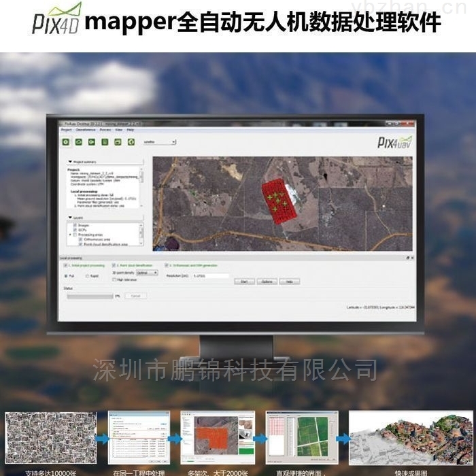Click the green fields orthomosaic thumbnail
Screen dimensions: 476x476
tap(302, 437)
